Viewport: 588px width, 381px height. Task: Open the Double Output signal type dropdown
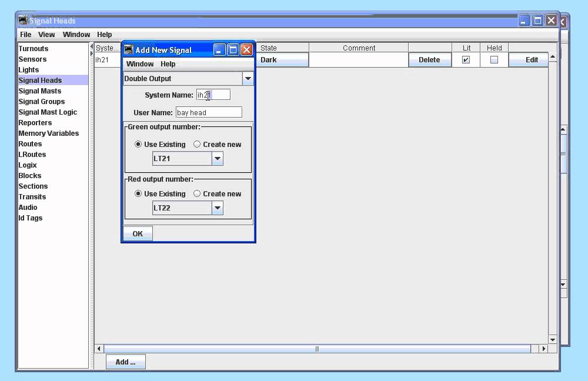tap(248, 79)
